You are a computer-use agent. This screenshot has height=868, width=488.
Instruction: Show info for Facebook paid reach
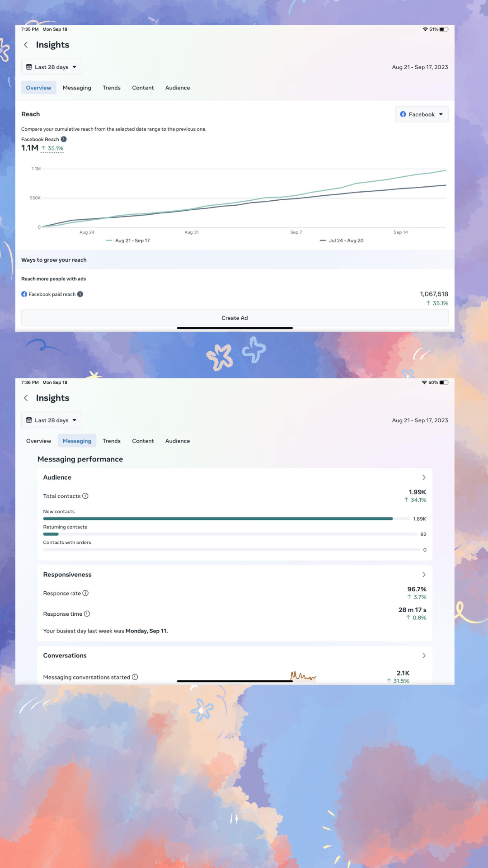80,294
